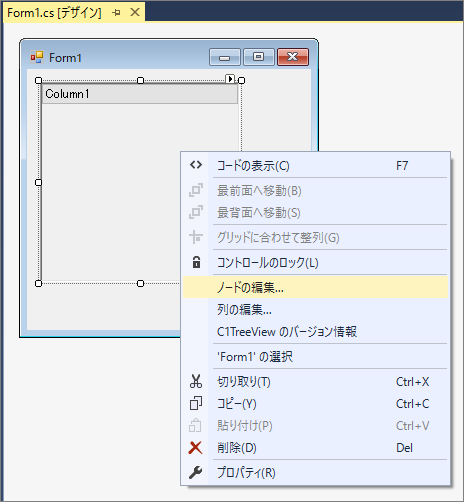Select 'Form1' の選択 menu item

point(315,356)
